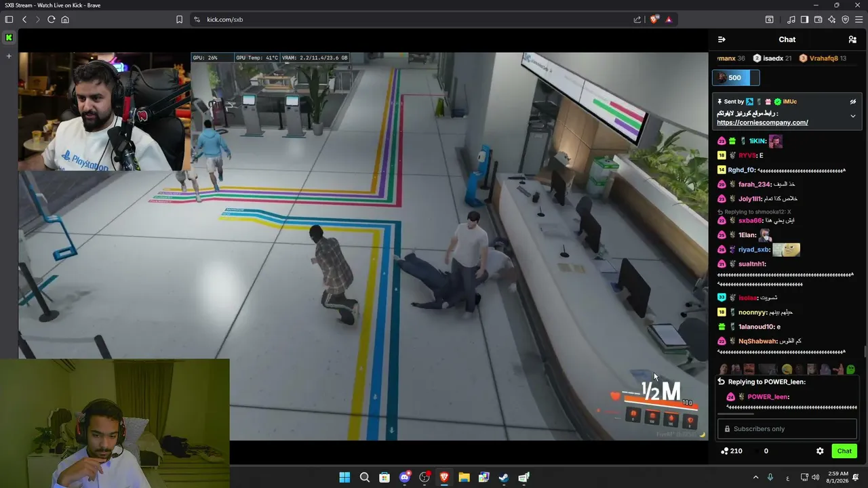Open volume control in system tray
This screenshot has width=868, height=488.
[815, 477]
